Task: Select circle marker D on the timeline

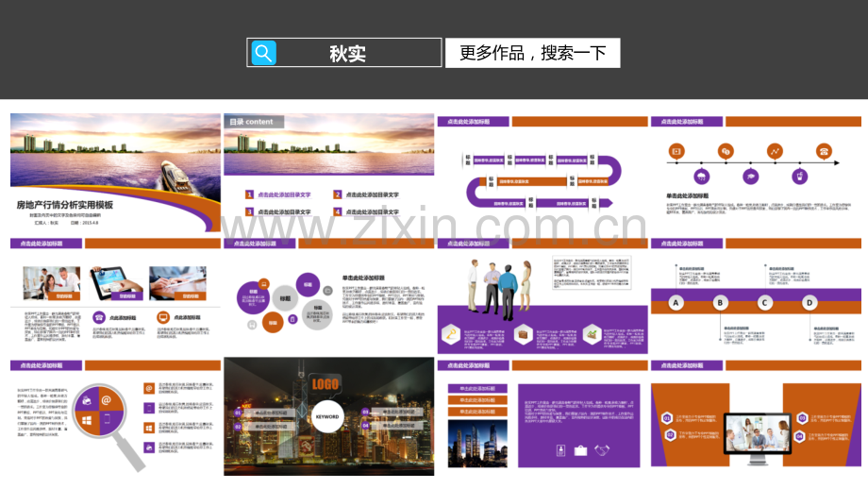Action: [809, 303]
